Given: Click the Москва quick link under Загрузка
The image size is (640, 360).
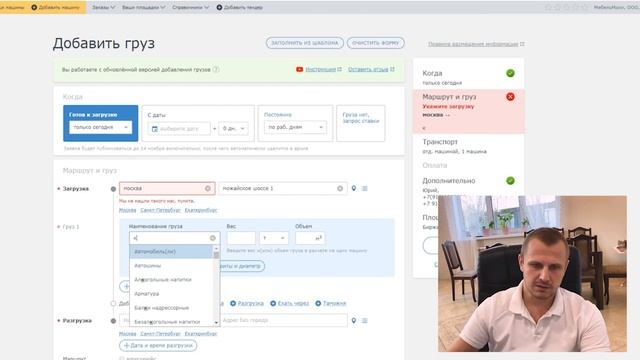Looking at the screenshot, I should [127, 210].
